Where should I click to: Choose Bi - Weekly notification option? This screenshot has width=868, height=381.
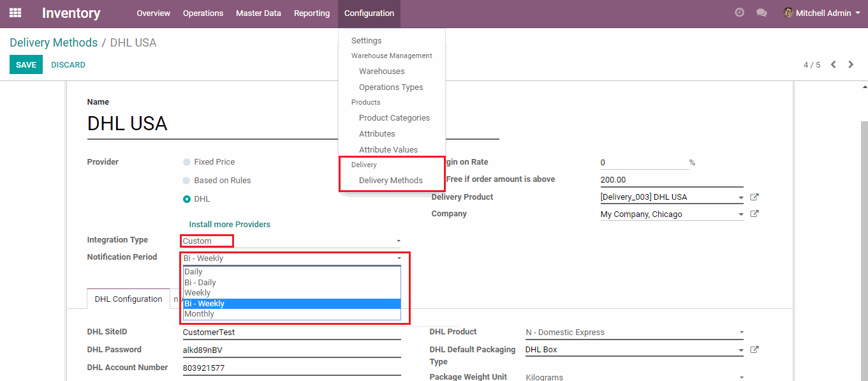tap(291, 304)
